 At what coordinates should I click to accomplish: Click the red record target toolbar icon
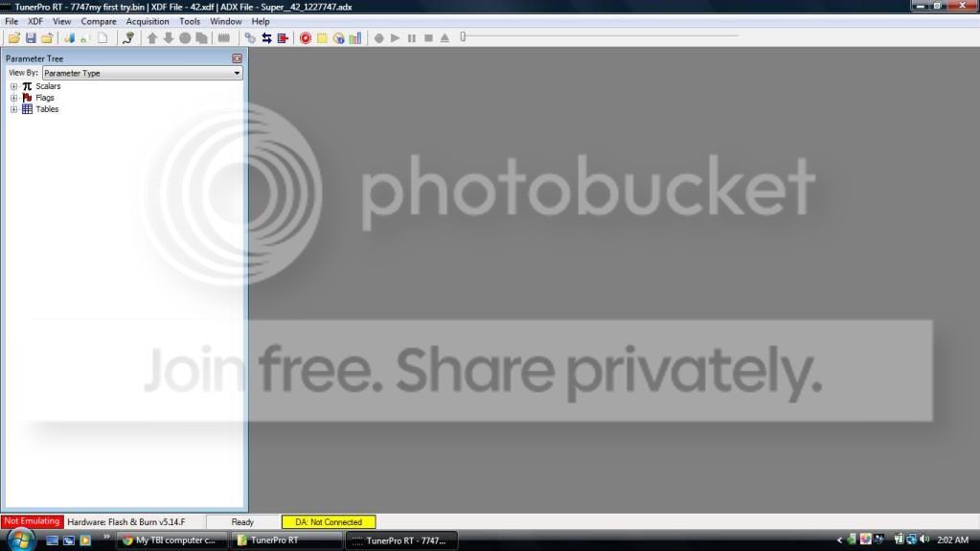[x=305, y=38]
